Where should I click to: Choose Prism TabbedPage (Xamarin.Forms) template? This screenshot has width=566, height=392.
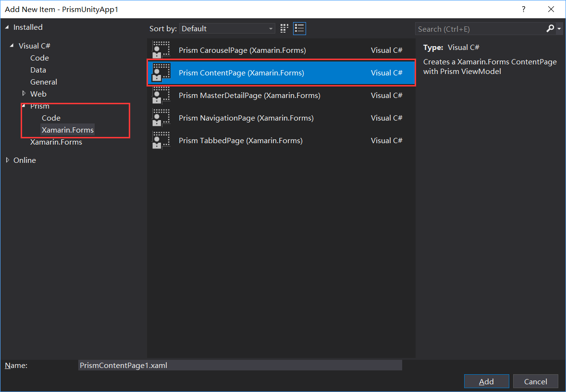click(281, 140)
